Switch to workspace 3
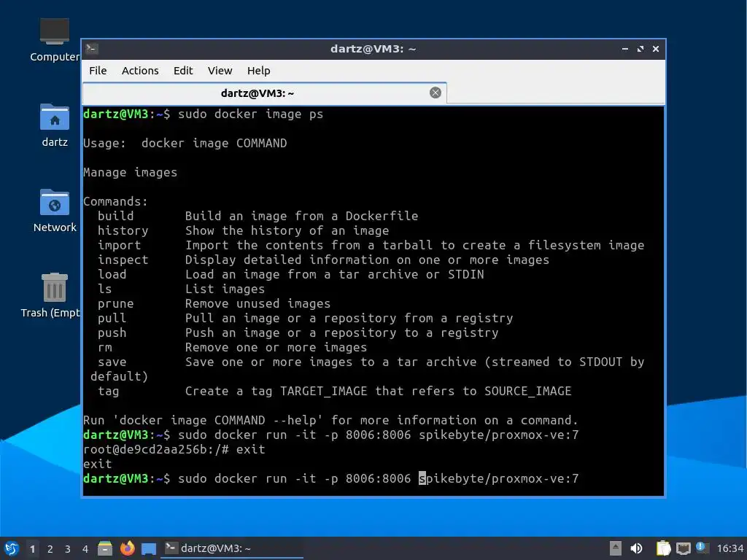The width and height of the screenshot is (747, 560). [x=68, y=549]
